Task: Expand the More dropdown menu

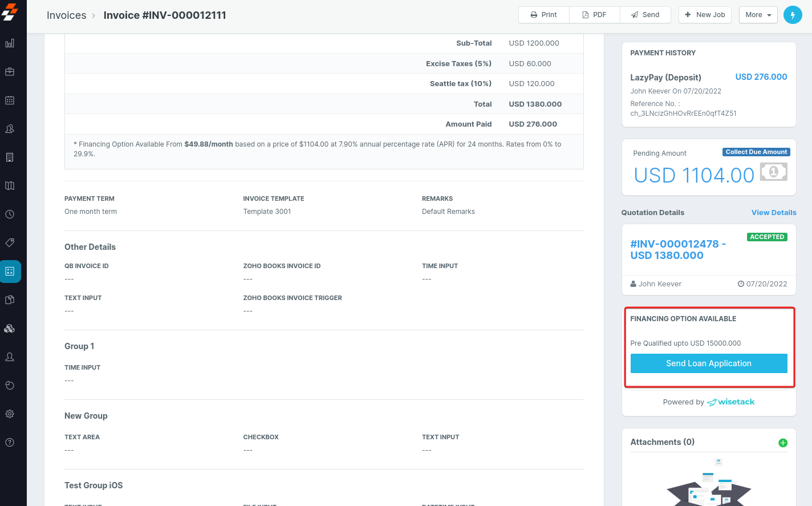Action: [x=758, y=15]
